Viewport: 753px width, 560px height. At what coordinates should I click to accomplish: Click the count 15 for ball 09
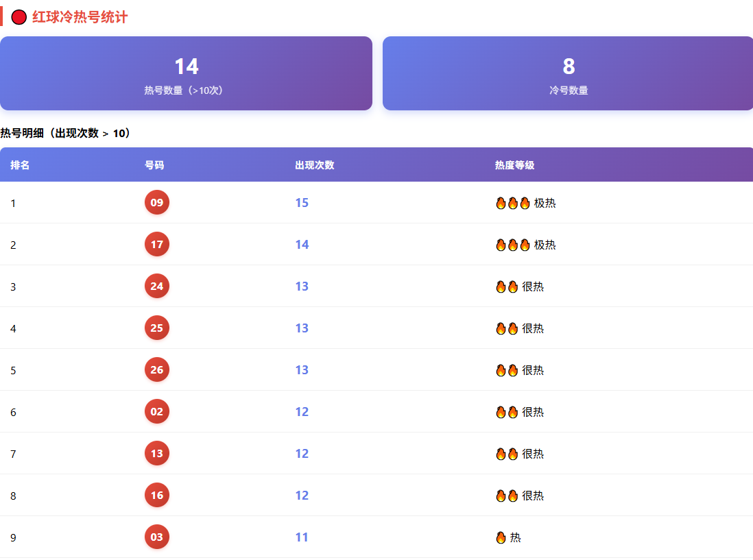pyautogui.click(x=302, y=203)
